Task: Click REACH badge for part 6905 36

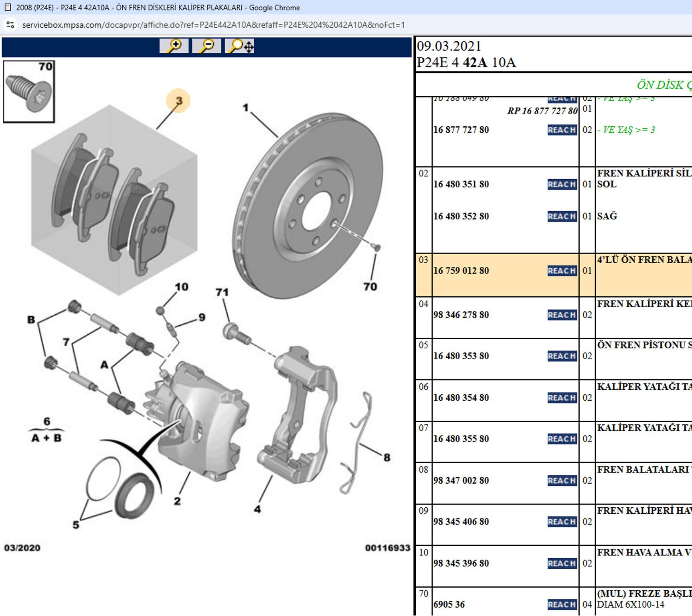Action: coord(562,604)
